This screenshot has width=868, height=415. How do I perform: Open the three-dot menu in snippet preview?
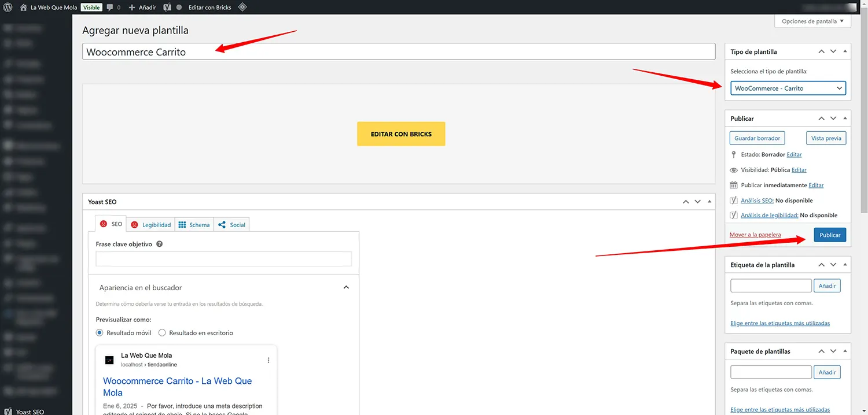click(x=269, y=360)
